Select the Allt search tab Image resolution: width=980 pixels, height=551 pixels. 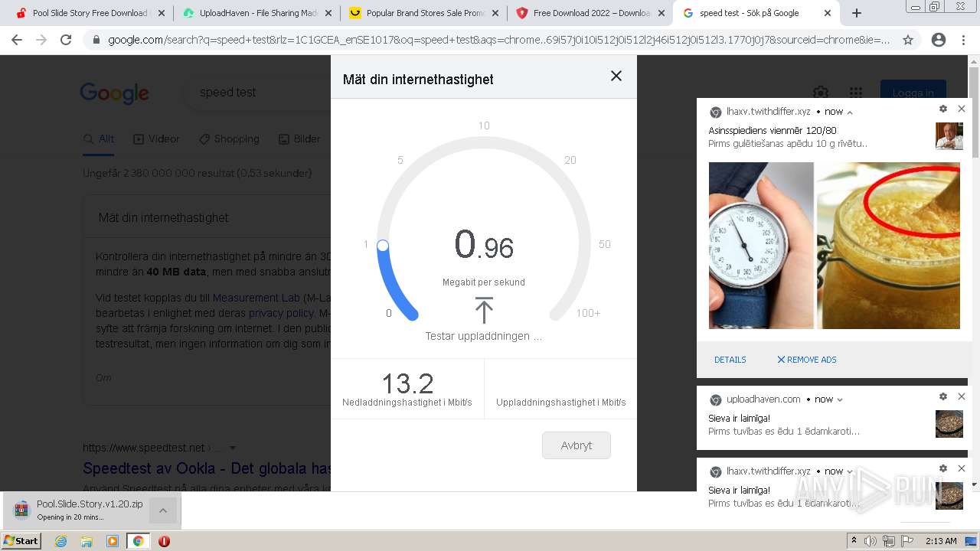98,139
